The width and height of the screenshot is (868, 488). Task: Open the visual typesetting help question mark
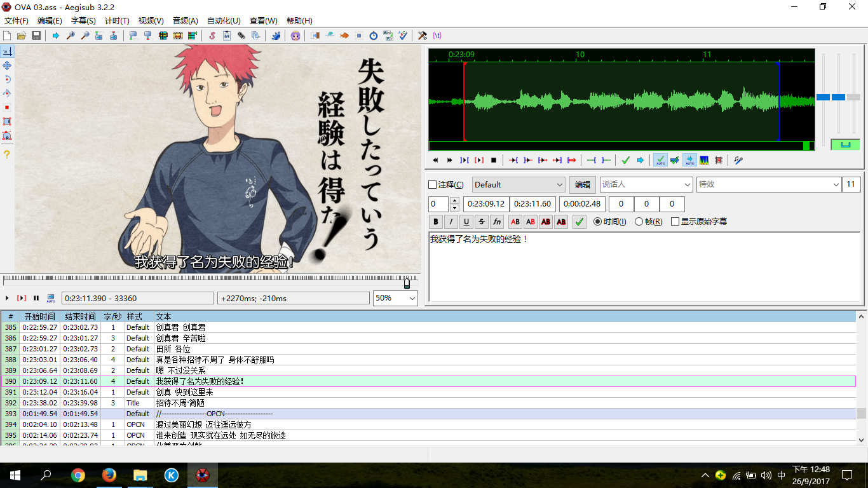pyautogui.click(x=7, y=154)
